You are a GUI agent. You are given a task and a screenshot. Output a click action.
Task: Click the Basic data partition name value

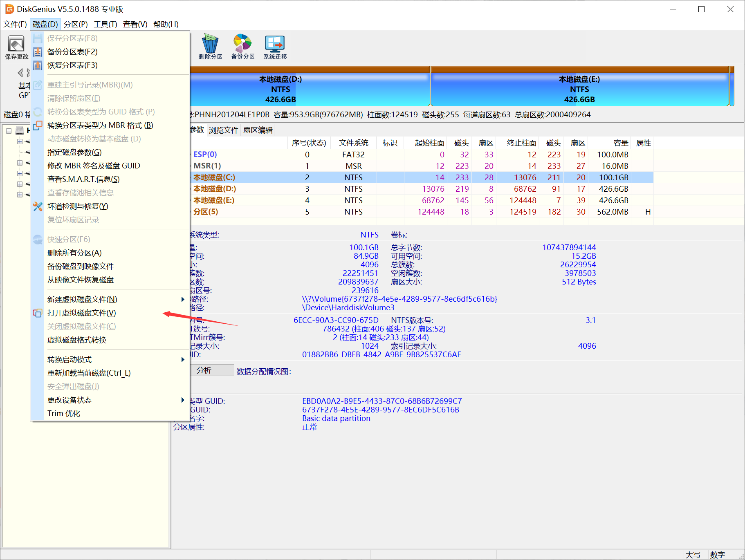coord(336,418)
